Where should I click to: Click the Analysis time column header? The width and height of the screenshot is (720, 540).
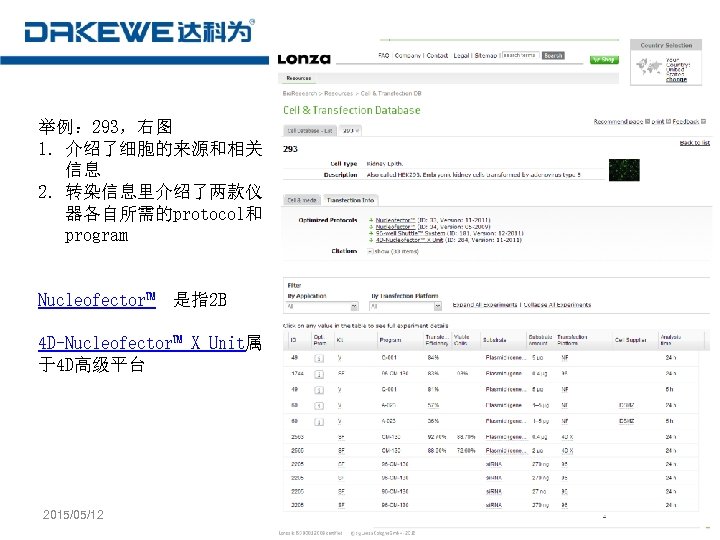[x=670, y=340]
